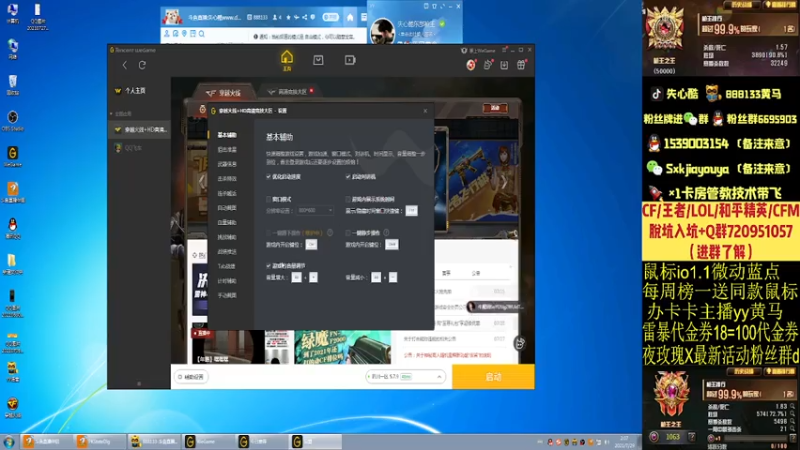The image size is (800, 450).
Task: Go to WeGame home icon
Action: (x=287, y=60)
